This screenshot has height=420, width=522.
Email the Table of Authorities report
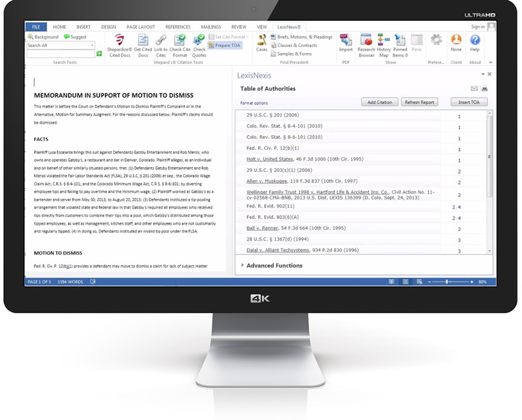tap(474, 89)
